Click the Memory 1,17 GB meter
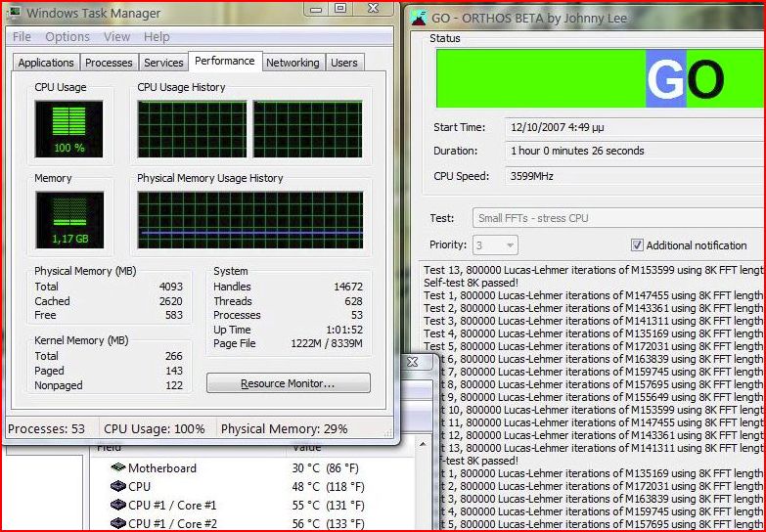Screen dimensions: 766x532 pyautogui.click(x=69, y=220)
